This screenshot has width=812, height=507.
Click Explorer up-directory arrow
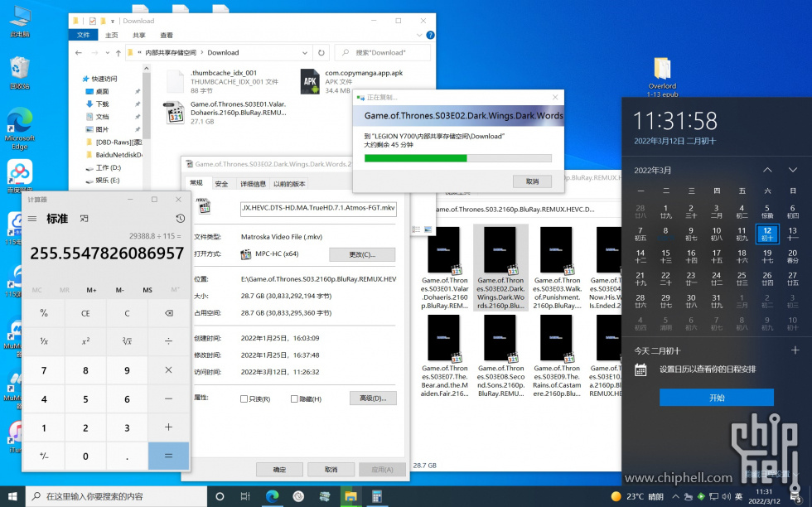[x=118, y=53]
